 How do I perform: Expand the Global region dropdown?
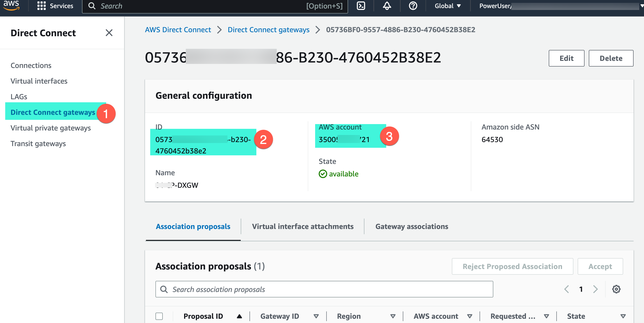point(448,6)
